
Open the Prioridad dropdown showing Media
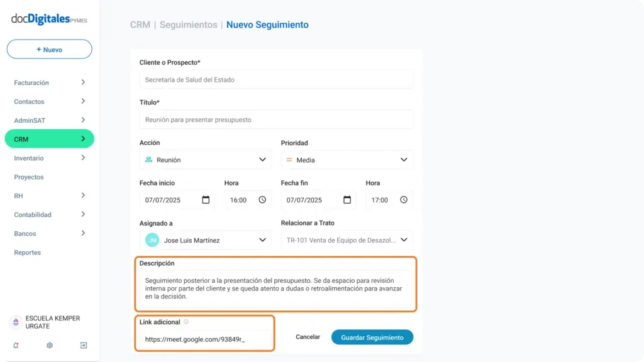click(x=347, y=160)
